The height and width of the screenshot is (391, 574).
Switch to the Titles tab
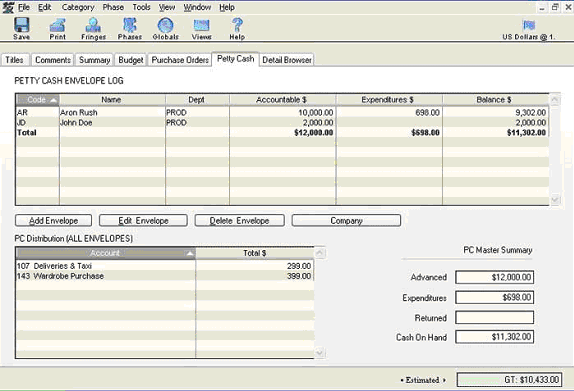click(15, 60)
